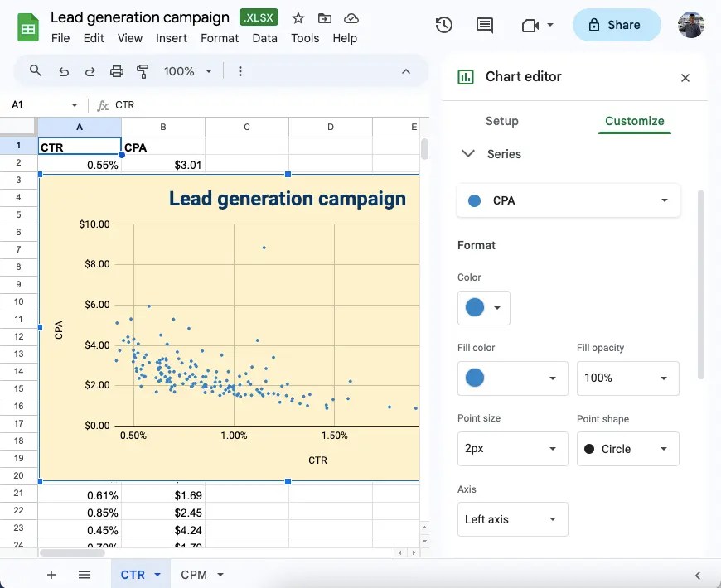Viewport: 721px width, 588px height.
Task: Click the Share button
Action: [x=616, y=25]
